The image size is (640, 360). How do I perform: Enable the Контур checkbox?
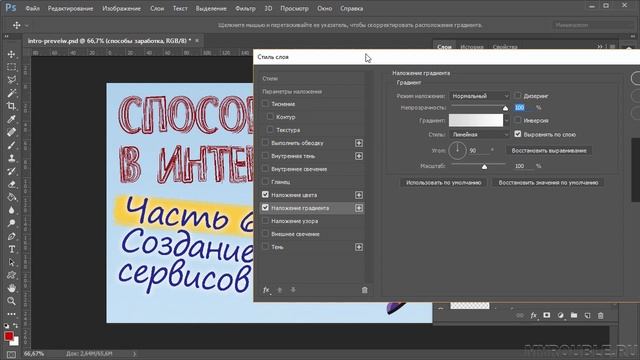pos(270,117)
